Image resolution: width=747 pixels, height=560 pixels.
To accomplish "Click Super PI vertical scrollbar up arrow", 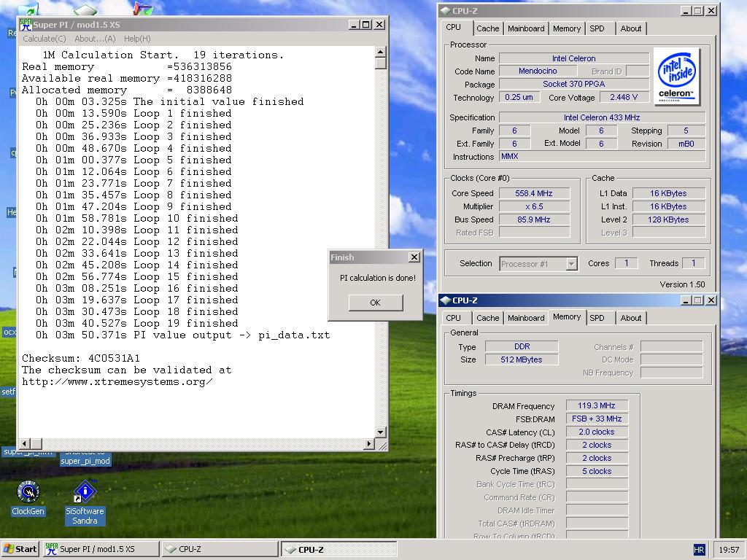I will point(381,52).
